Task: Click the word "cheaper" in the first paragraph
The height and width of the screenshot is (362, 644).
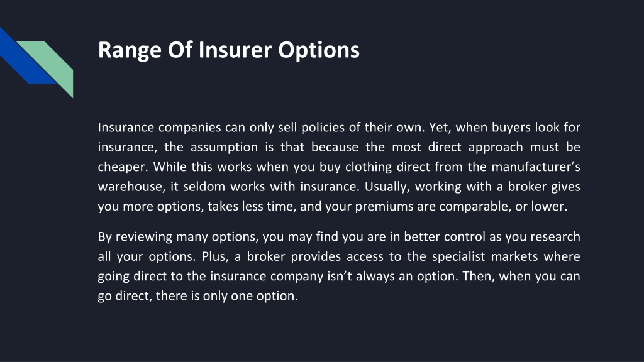Action: [123, 167]
